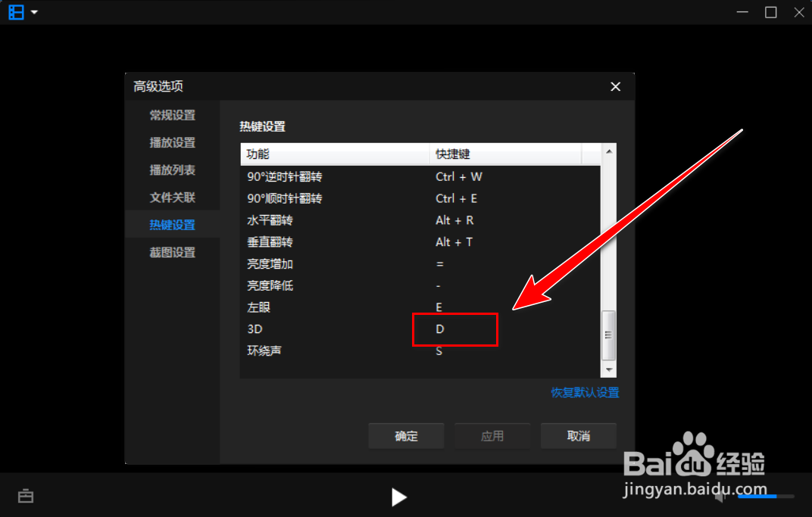Screen dimensions: 812x517
Task: Open the 常规设置 tab
Action: click(173, 115)
